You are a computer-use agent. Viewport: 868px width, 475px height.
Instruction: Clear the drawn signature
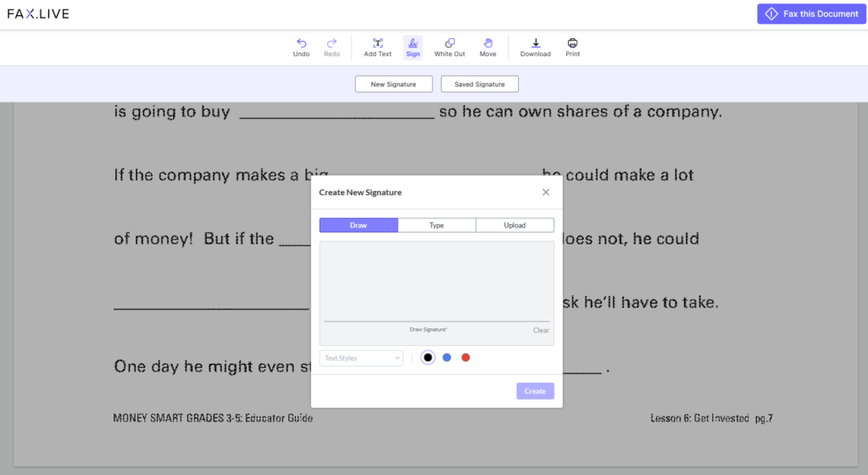(x=541, y=331)
